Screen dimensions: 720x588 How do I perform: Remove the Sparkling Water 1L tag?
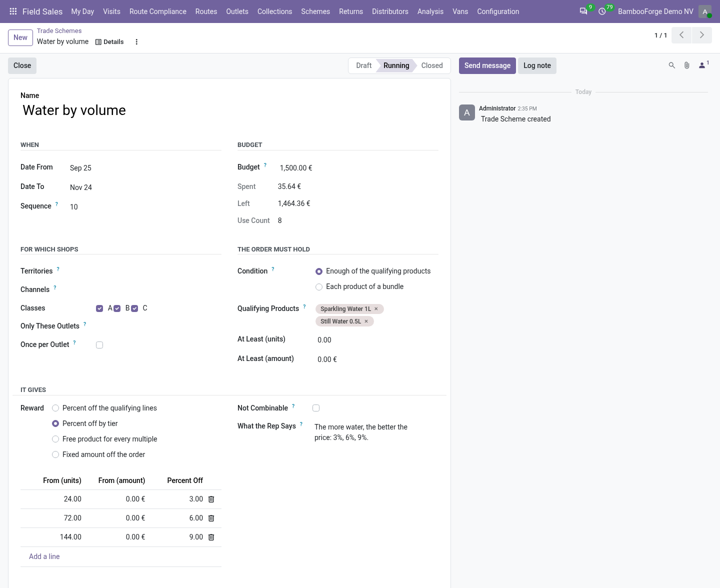click(x=376, y=309)
